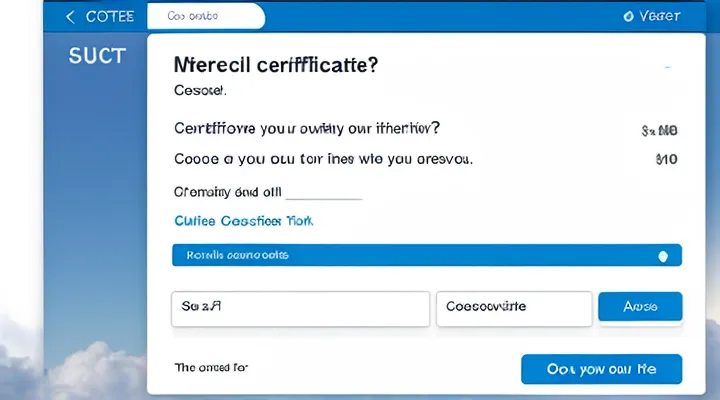Image resolution: width=720 pixels, height=400 pixels.
Task: Click the circle icon next to Veaer
Action: 628,17
